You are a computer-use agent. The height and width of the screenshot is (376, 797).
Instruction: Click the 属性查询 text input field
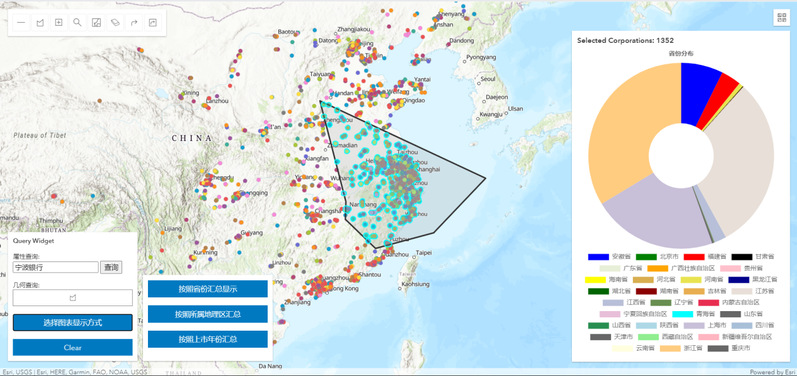(55, 267)
